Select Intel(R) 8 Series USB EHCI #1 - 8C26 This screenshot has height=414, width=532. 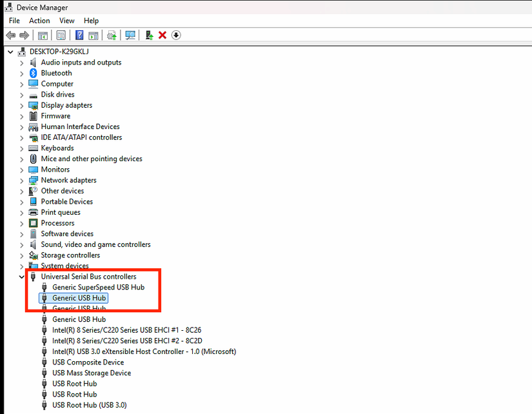(x=126, y=330)
